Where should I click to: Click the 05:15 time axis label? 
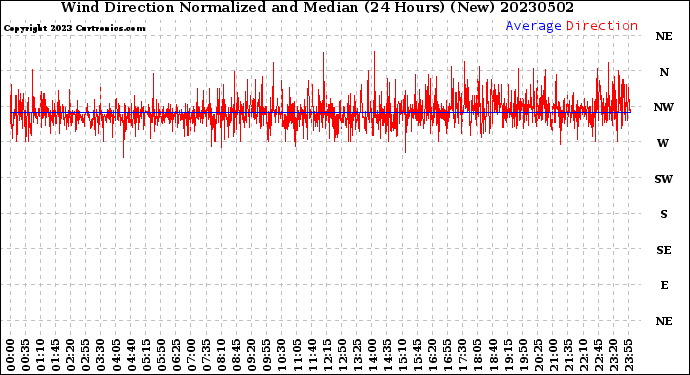pos(146,355)
